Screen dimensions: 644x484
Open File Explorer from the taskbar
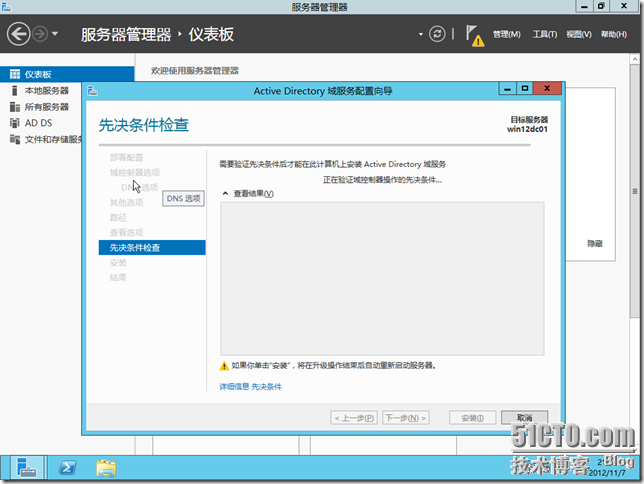(106, 468)
